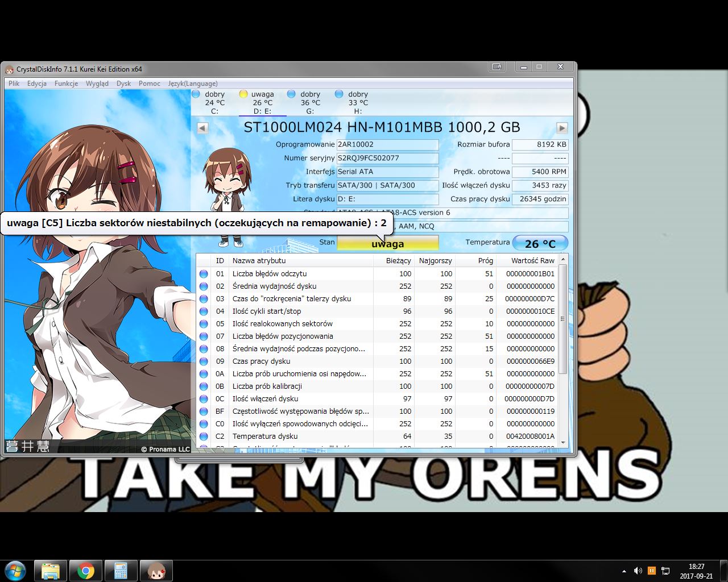Screen dimensions: 728x582
Task: Click CrystalDiskInfo Kurei Kei taskbar icon
Action: (156, 571)
